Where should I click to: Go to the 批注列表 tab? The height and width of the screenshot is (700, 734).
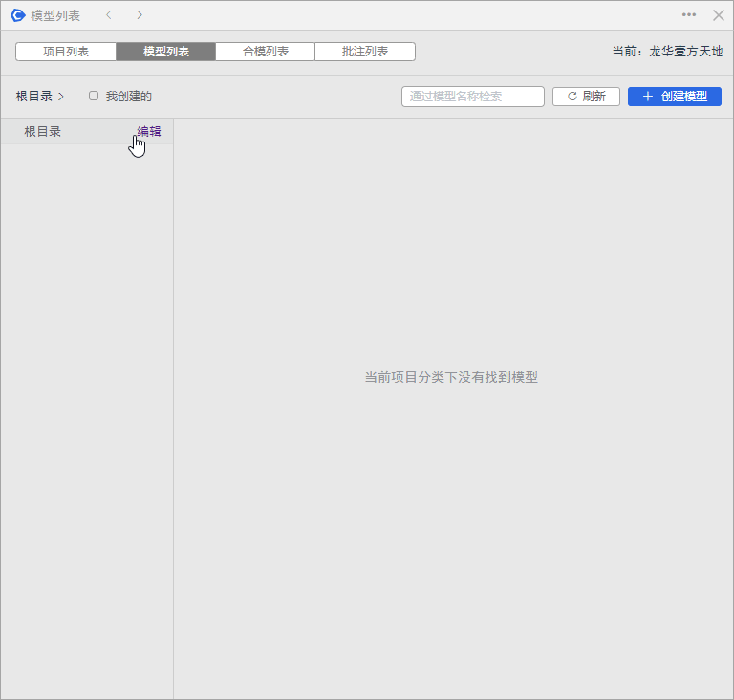click(x=365, y=52)
